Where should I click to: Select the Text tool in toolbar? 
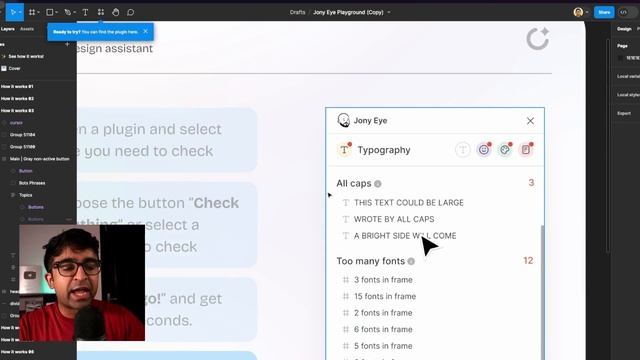(x=85, y=12)
